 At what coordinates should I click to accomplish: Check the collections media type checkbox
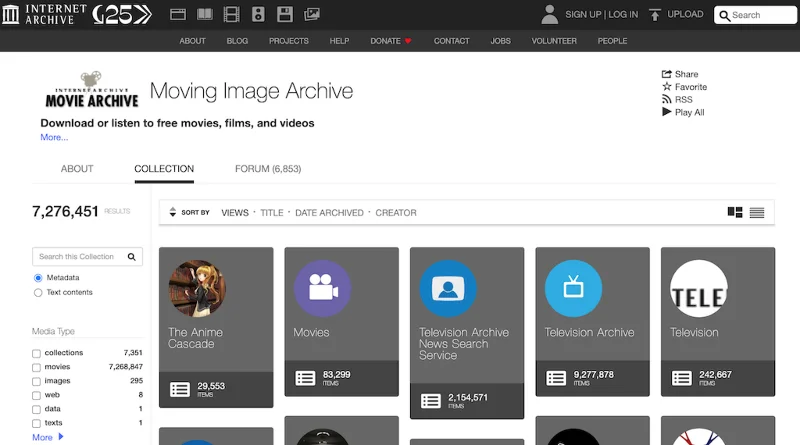click(36, 353)
